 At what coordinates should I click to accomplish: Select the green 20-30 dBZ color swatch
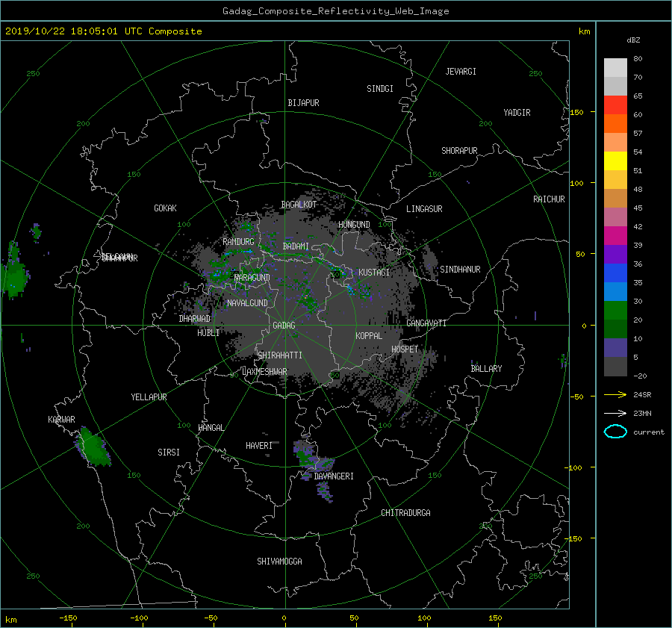point(615,311)
